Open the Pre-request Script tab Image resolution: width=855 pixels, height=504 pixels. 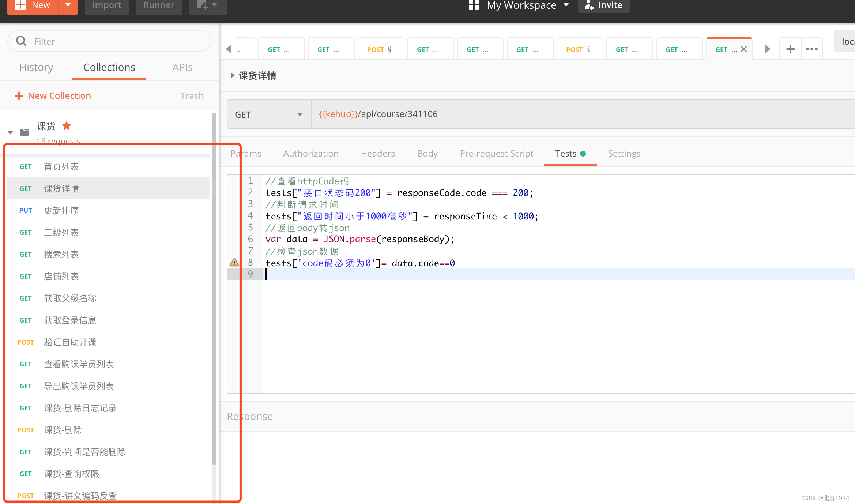click(x=496, y=153)
